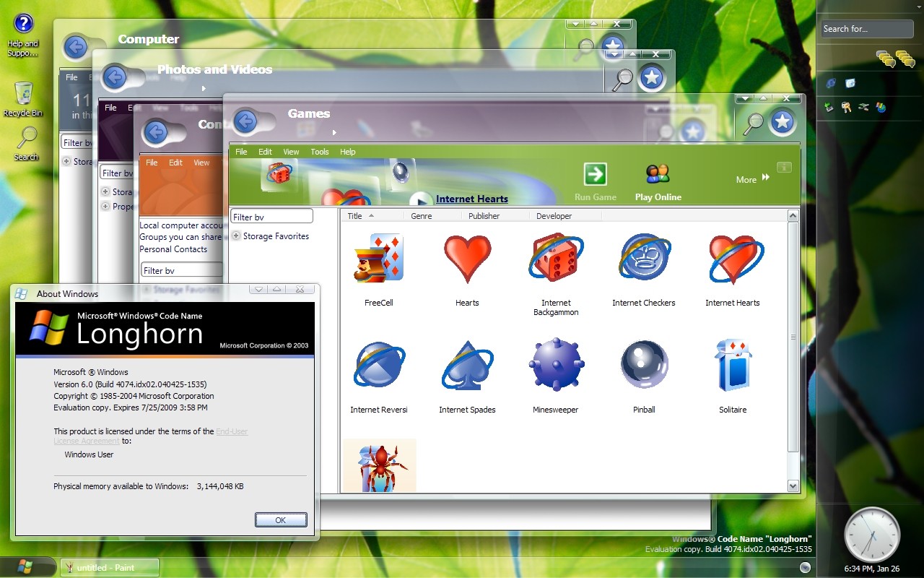
Task: Select the Hearts game icon
Action: click(x=466, y=259)
